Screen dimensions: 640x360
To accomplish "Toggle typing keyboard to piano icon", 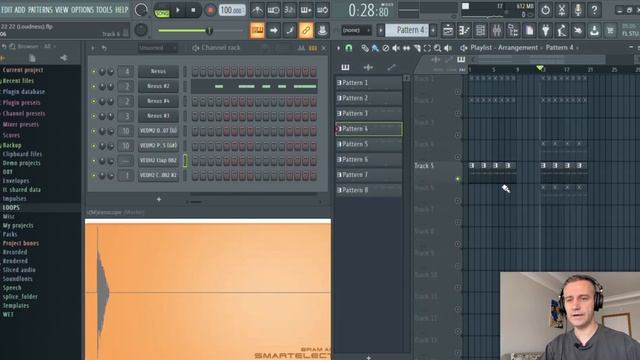I will pos(257,30).
